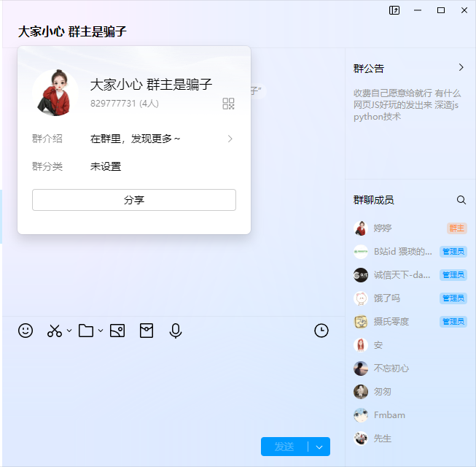The height and width of the screenshot is (467, 476).
Task: Click the 群主 badge next to 婷婷
Action: point(457,228)
